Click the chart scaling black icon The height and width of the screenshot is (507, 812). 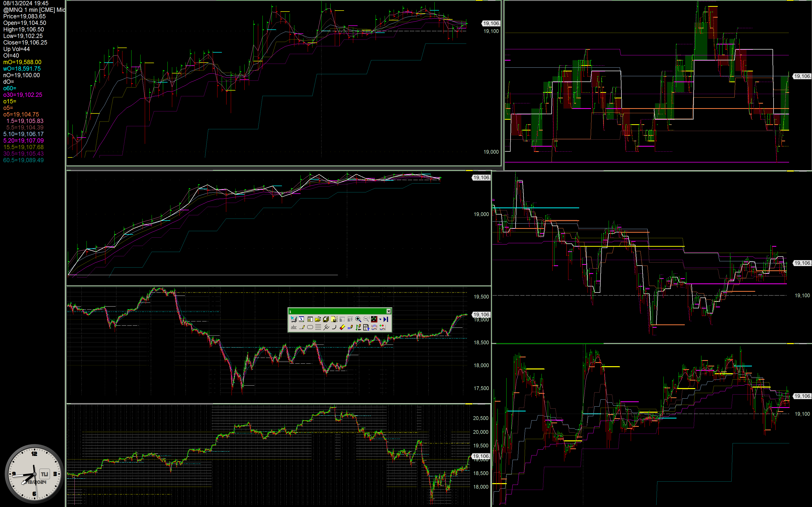(x=374, y=319)
